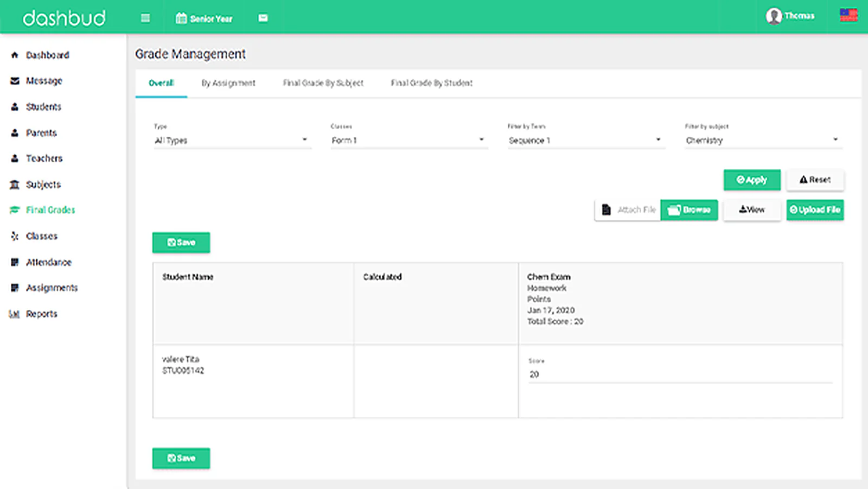The image size is (868, 489).
Task: Click the Calculated column header
Action: [382, 277]
